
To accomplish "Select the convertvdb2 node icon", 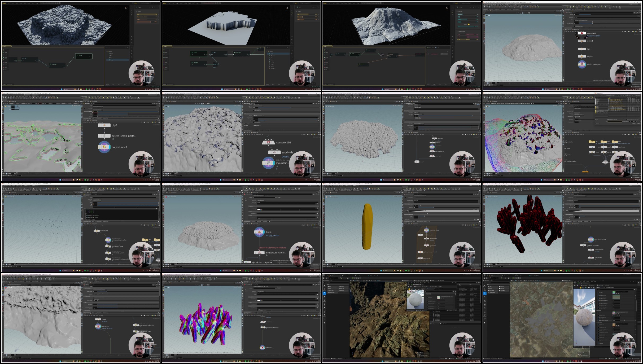I will point(268,143).
